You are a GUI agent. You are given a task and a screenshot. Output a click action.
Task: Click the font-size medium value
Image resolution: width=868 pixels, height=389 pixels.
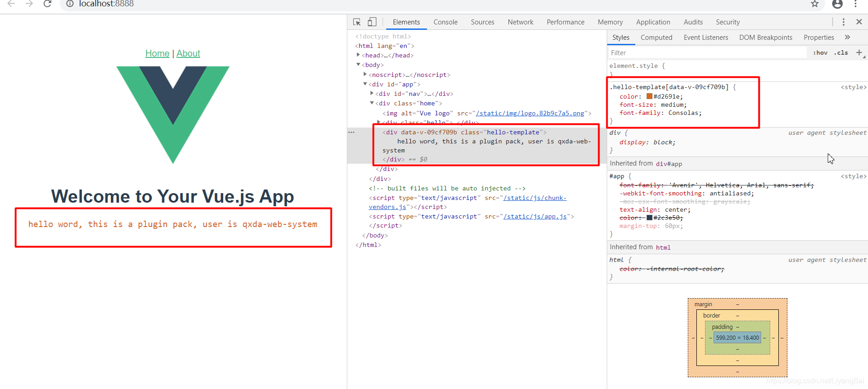pos(672,104)
